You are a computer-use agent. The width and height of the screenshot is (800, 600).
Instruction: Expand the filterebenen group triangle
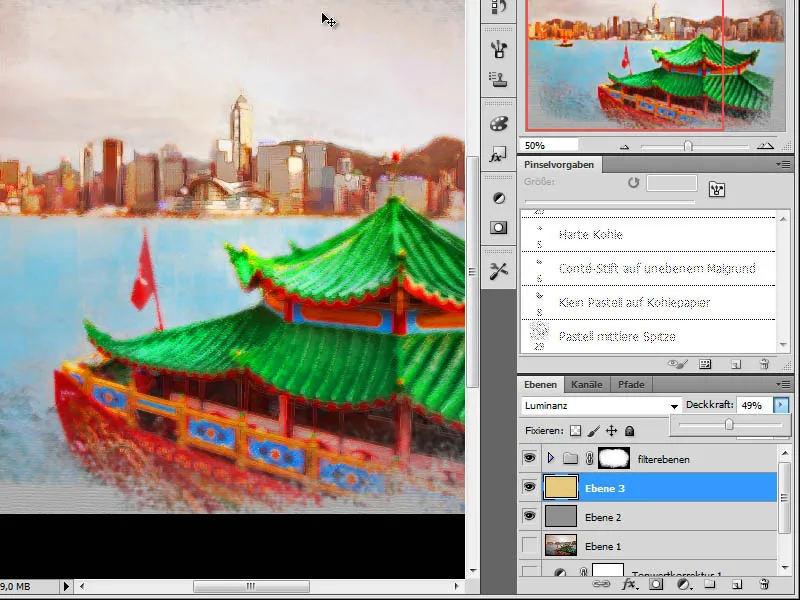[551, 458]
